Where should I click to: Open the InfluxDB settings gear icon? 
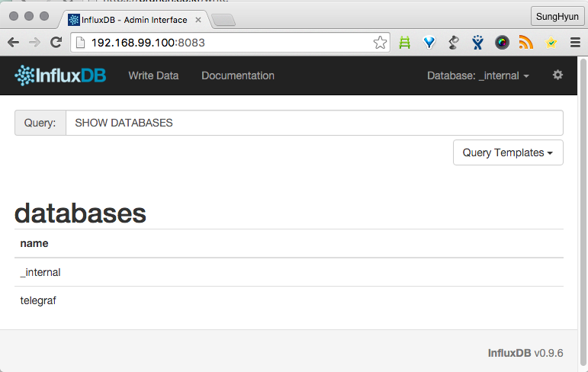pos(557,75)
